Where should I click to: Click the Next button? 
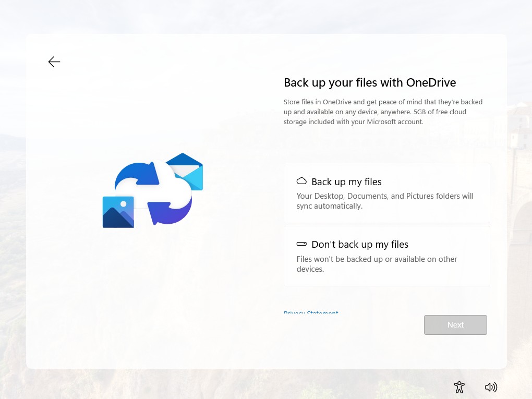455,325
